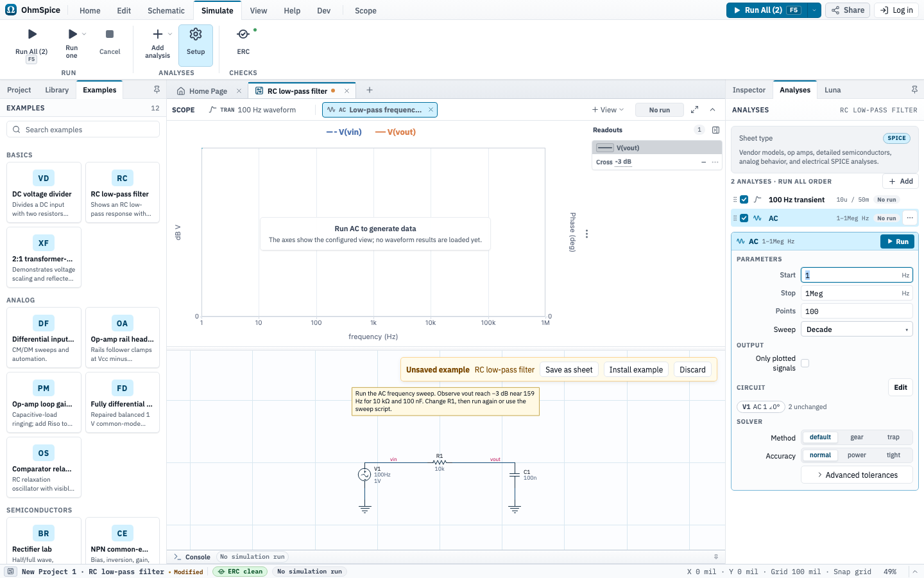This screenshot has height=578, width=924.
Task: Toggle the Readouts side panel icon
Action: 715,130
